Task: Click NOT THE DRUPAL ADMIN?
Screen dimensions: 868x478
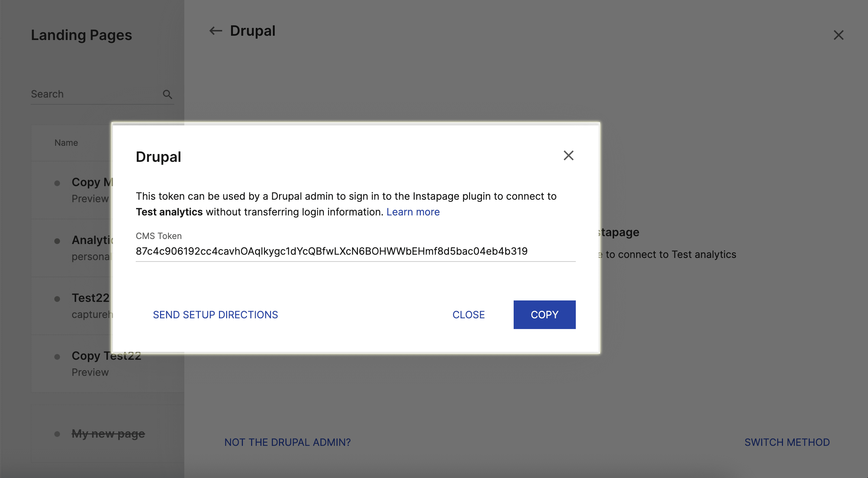Action: click(288, 442)
